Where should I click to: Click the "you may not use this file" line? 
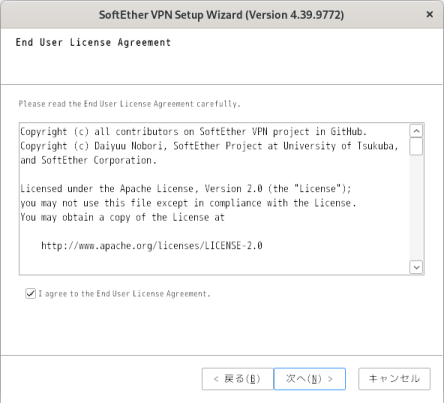click(x=188, y=203)
